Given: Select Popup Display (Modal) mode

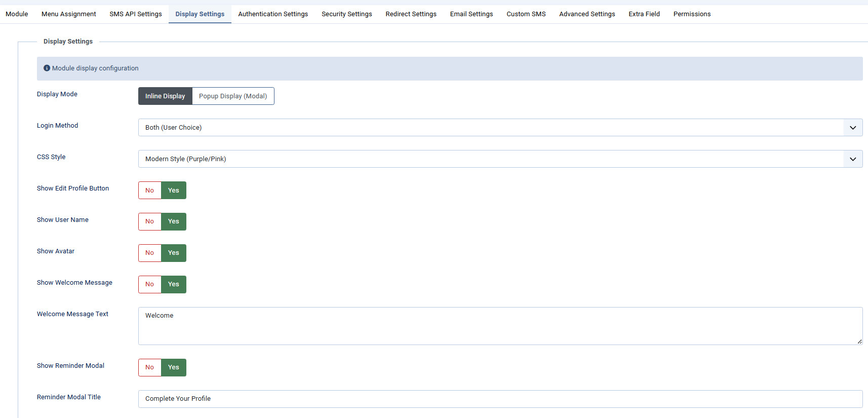Looking at the screenshot, I should point(233,96).
